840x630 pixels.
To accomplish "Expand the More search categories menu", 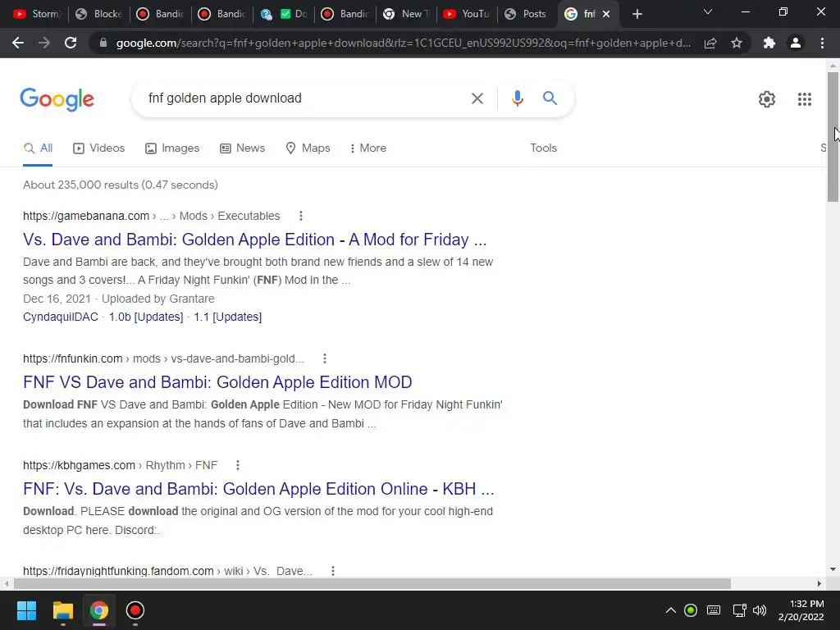I will 367,148.
